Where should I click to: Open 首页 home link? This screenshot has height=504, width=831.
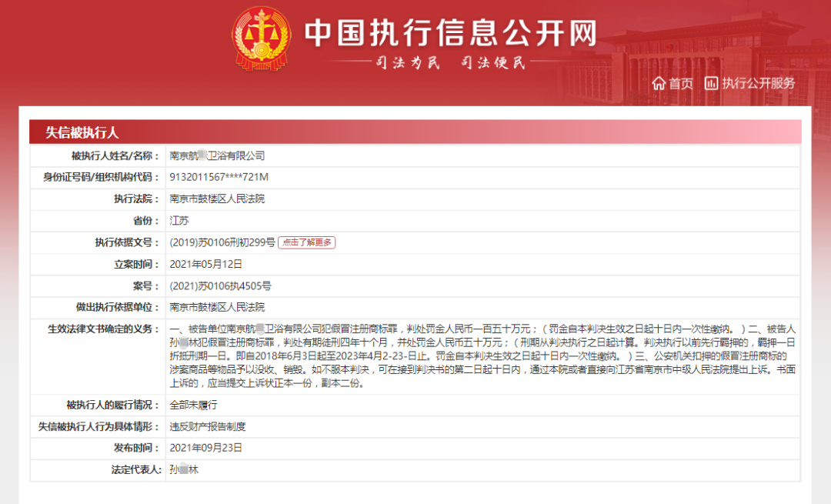(680, 84)
